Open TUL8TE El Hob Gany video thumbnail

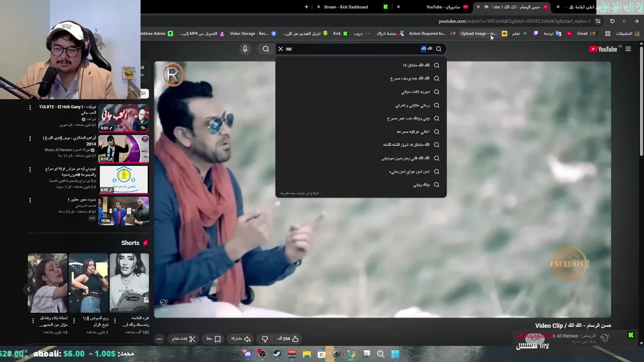(124, 118)
